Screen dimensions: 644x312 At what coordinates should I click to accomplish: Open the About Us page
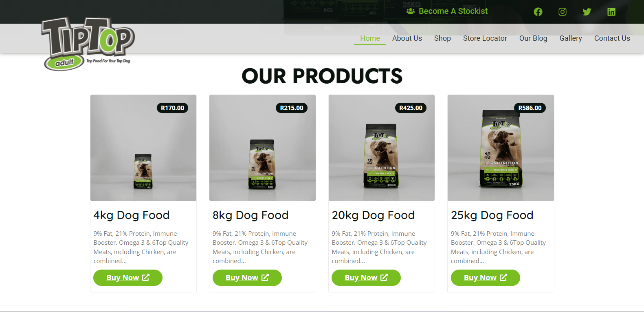point(407,38)
